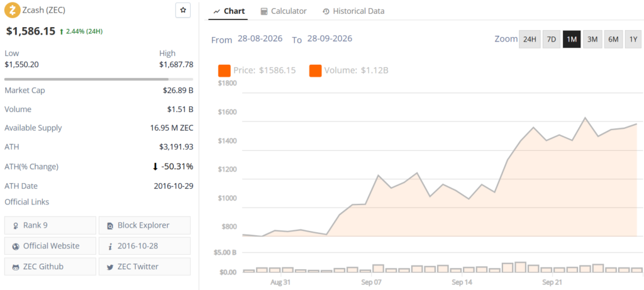Click the Historical Data clock icon
644x290 pixels.
[x=326, y=11]
